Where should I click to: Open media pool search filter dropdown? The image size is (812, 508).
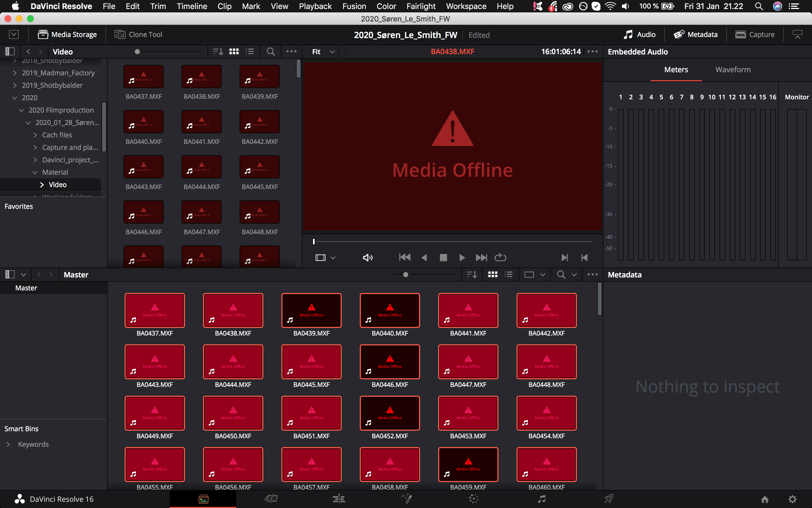click(x=574, y=275)
